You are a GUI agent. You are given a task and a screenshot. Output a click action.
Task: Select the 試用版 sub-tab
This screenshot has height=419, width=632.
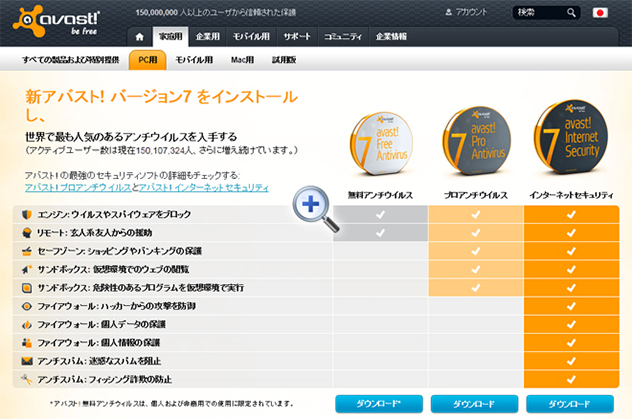(x=284, y=60)
